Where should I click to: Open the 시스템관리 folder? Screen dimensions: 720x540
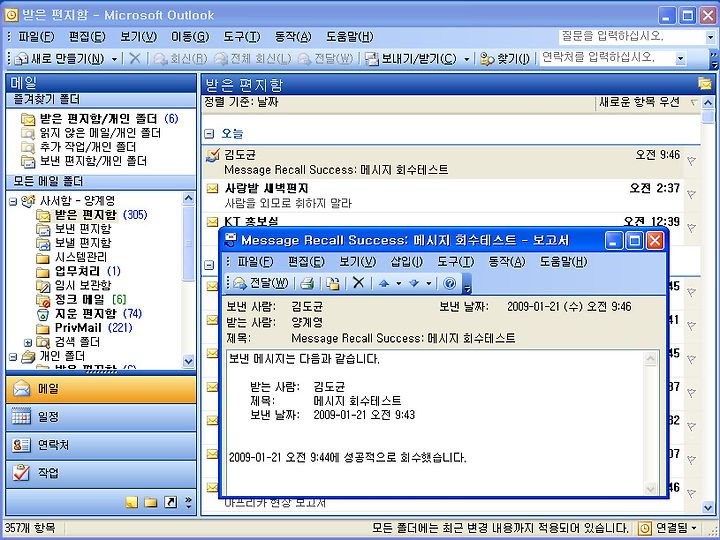[x=71, y=257]
